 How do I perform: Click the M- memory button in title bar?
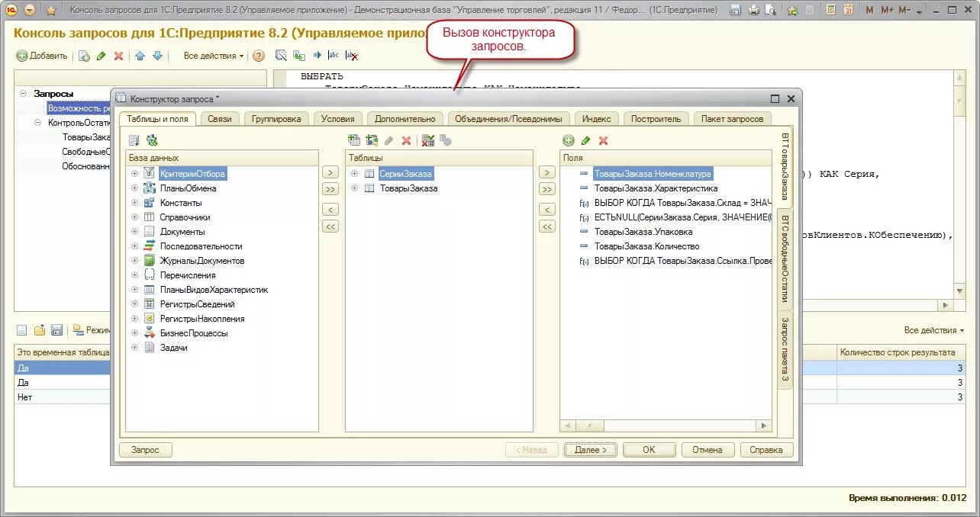coord(904,10)
